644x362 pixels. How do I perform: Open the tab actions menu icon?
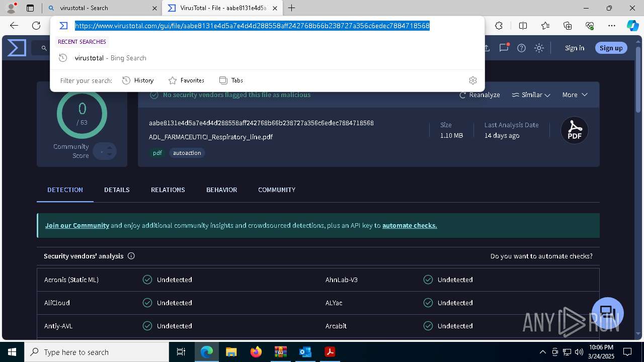(x=30, y=8)
